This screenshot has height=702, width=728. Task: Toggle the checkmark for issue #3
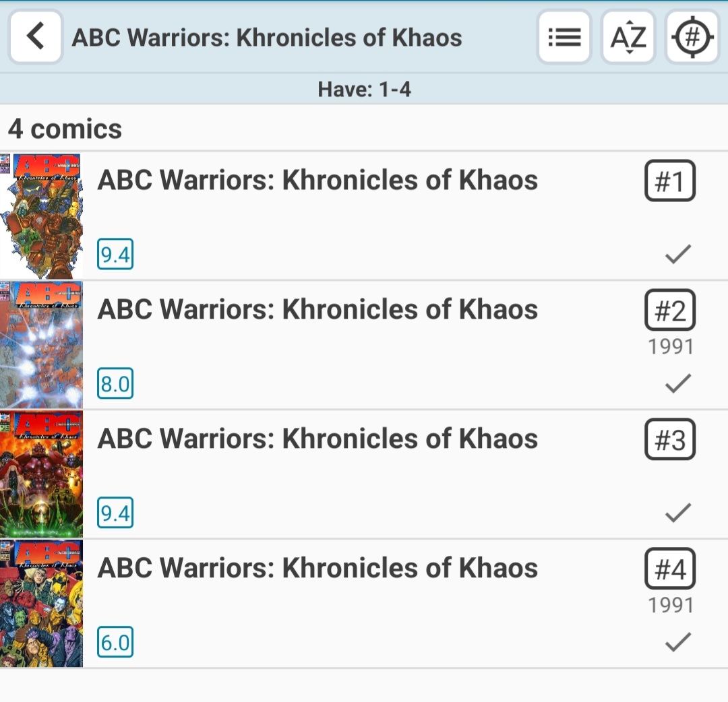click(x=677, y=513)
